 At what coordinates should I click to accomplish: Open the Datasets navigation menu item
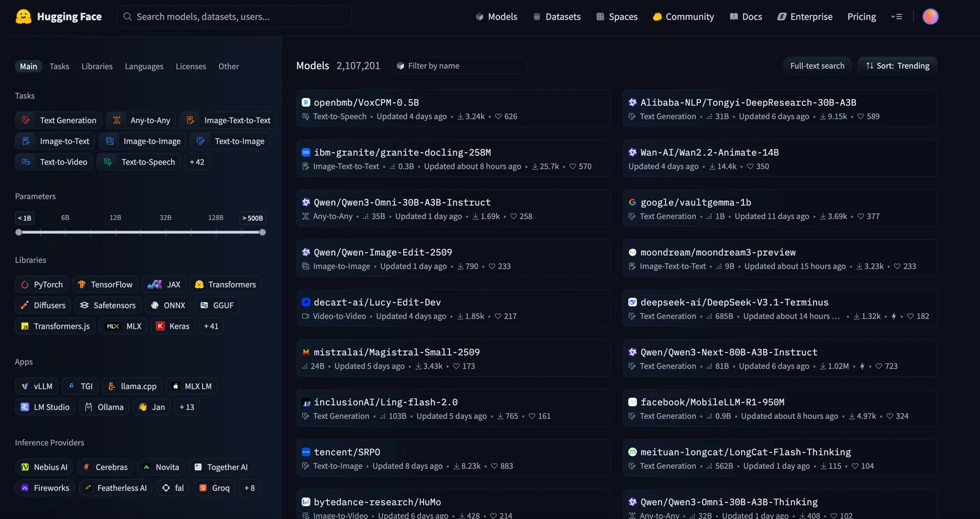click(x=556, y=17)
